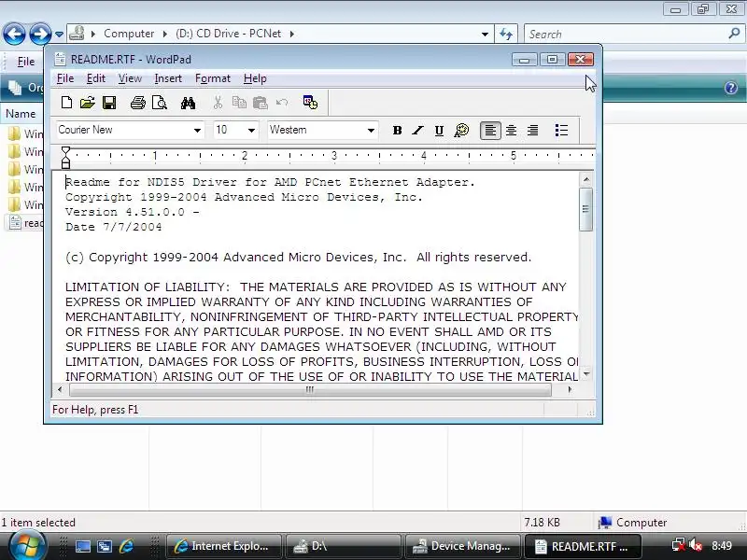Create a new document in WordPad
The image size is (747, 560).
66,103
